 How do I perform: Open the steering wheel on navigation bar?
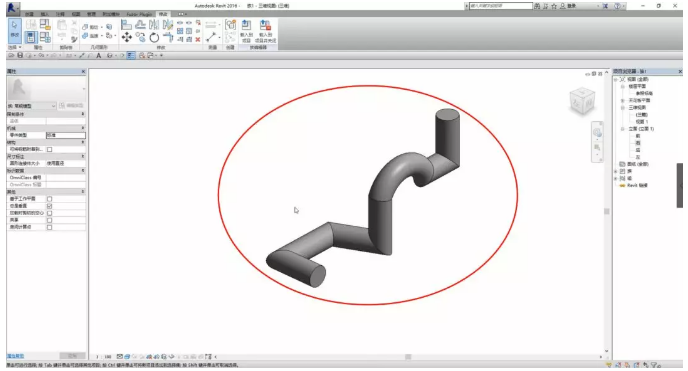[x=597, y=132]
